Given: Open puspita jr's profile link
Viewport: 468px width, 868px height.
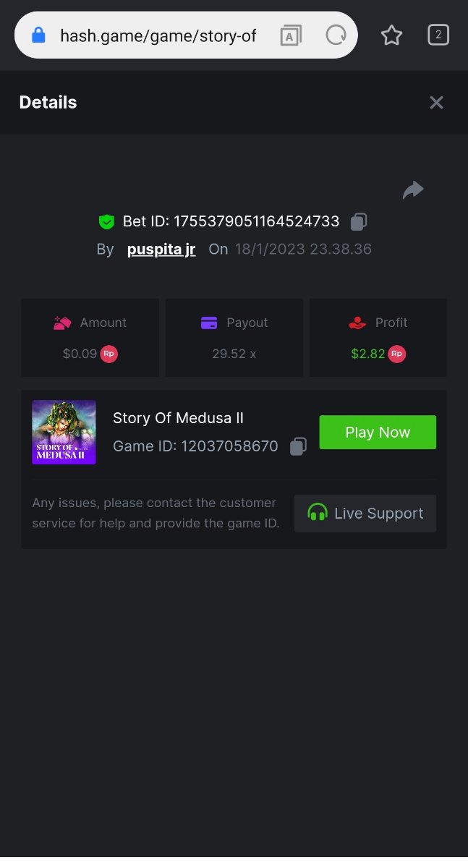Looking at the screenshot, I should [x=161, y=250].
